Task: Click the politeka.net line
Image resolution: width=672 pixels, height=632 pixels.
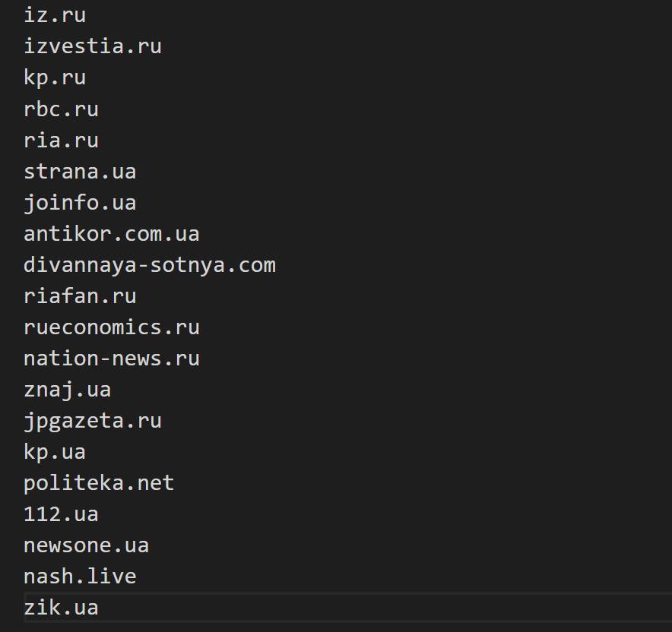Action: 99,483
